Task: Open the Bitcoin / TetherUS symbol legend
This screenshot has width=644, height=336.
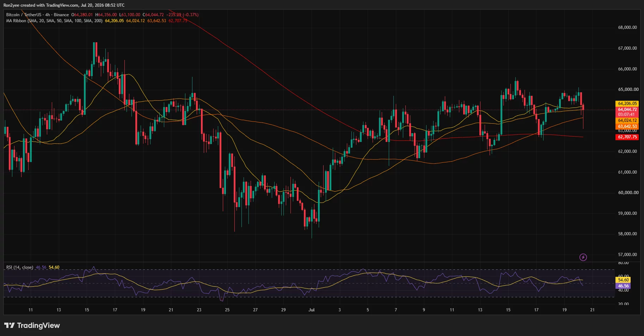Action: point(37,15)
